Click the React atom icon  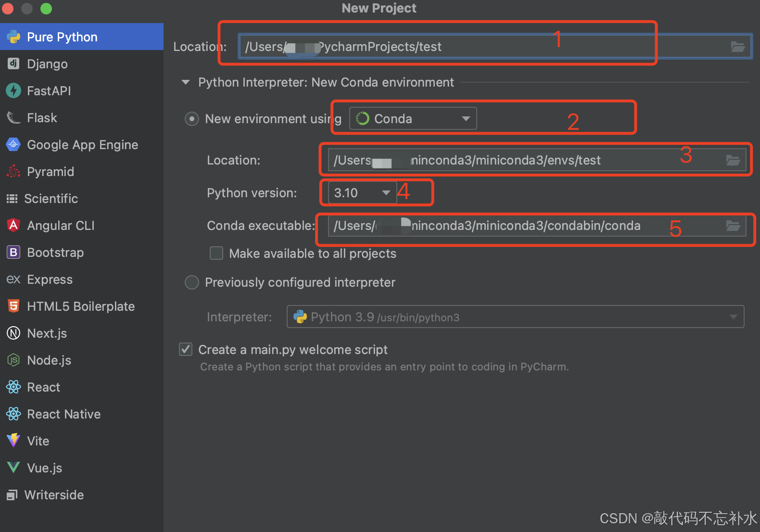pyautogui.click(x=13, y=387)
